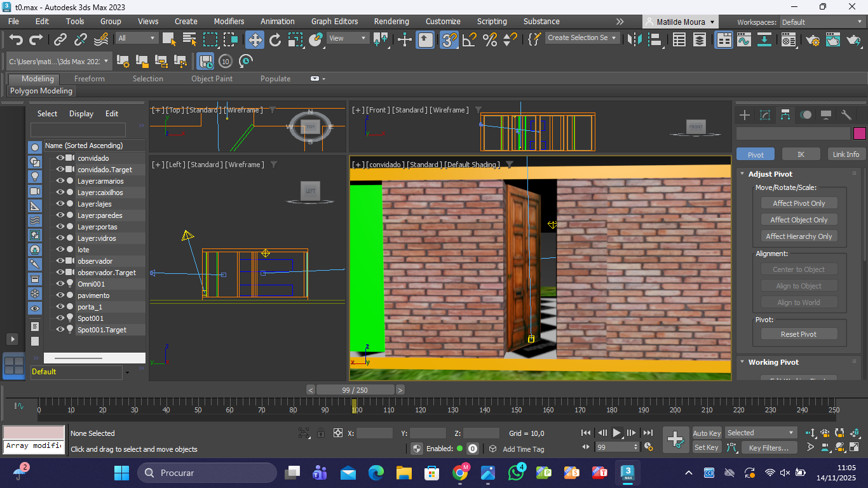Hide the pavimento object with eye icon

pyautogui.click(x=60, y=295)
